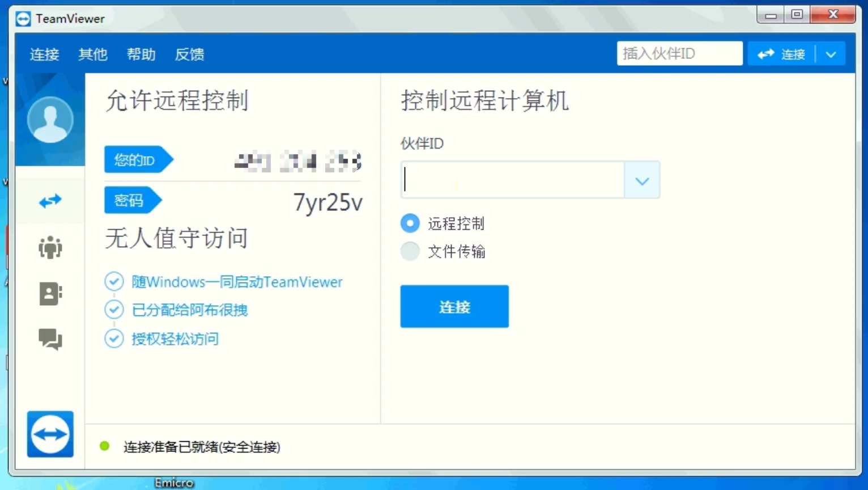Image resolution: width=868 pixels, height=490 pixels.
Task: Expand the 伙伴ID dropdown arrow
Action: click(642, 180)
